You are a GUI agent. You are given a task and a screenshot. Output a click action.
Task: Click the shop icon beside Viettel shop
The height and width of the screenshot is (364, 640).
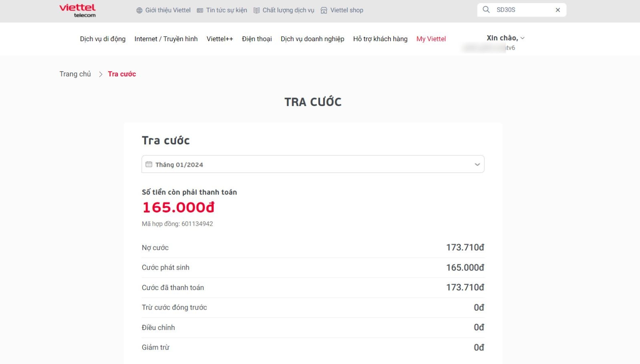point(324,10)
